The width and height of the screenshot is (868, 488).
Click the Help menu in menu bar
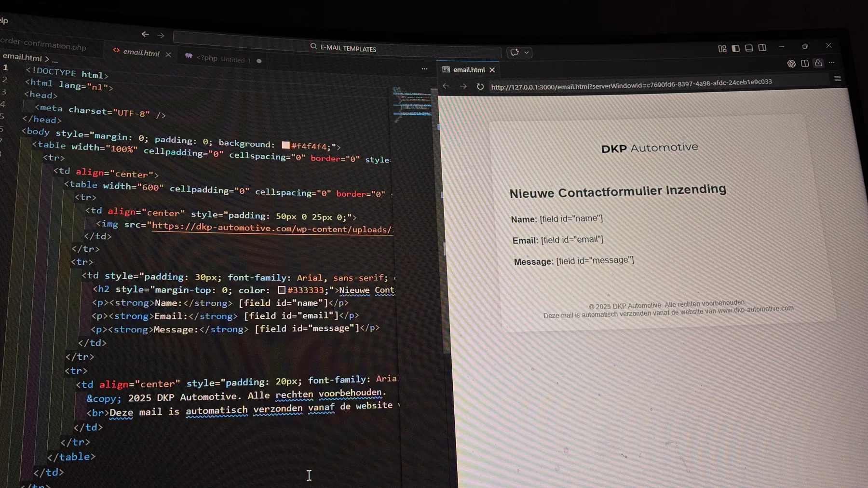pos(4,20)
